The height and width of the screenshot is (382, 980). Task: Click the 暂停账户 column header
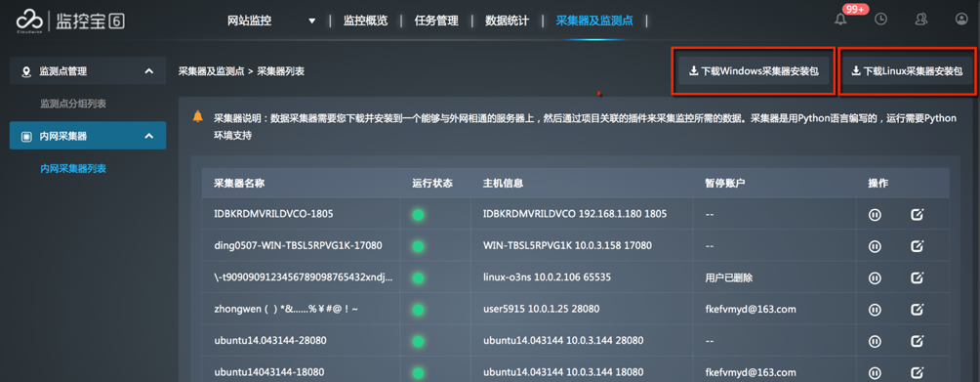click(x=725, y=184)
